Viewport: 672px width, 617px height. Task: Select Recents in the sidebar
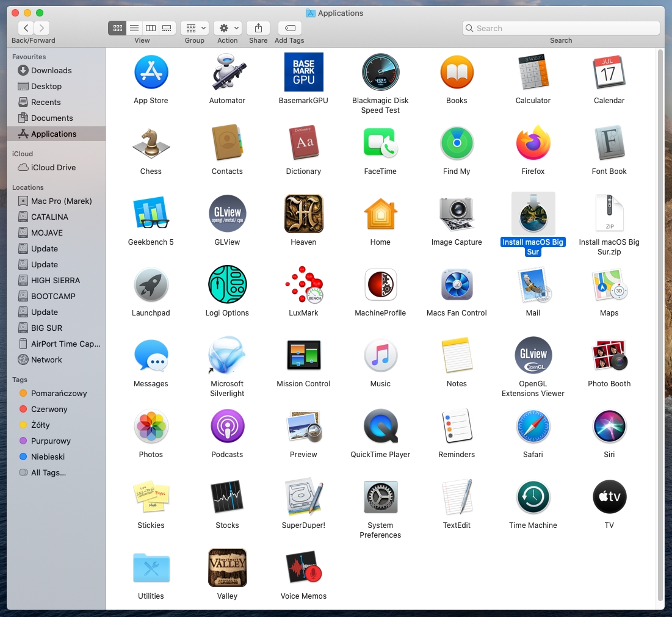[x=57, y=102]
